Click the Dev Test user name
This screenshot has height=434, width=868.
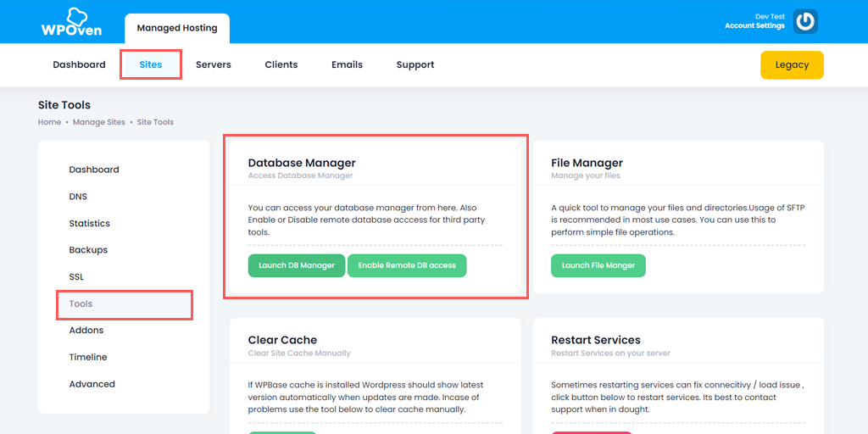pos(770,17)
